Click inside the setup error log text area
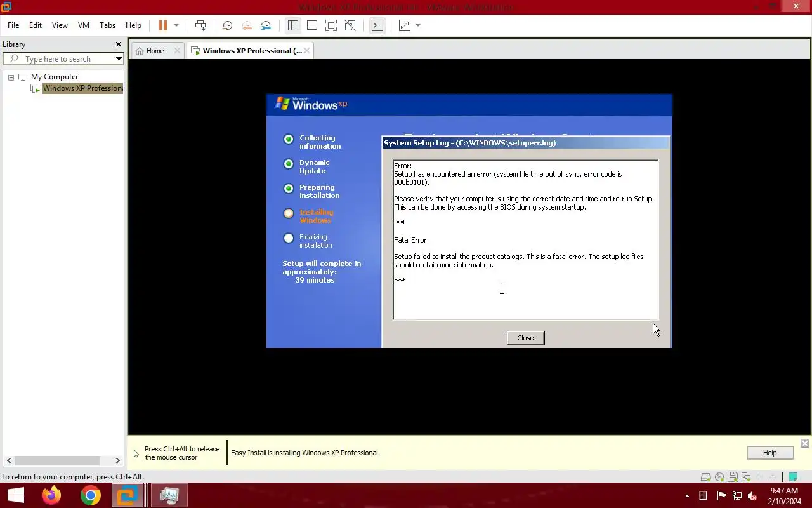Screen dimensions: 812x508 click(x=525, y=240)
